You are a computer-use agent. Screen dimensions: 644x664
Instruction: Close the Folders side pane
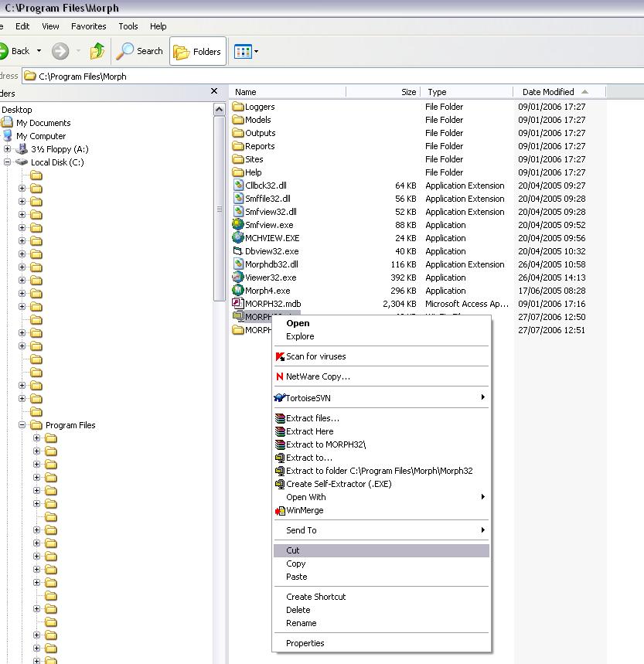214,91
